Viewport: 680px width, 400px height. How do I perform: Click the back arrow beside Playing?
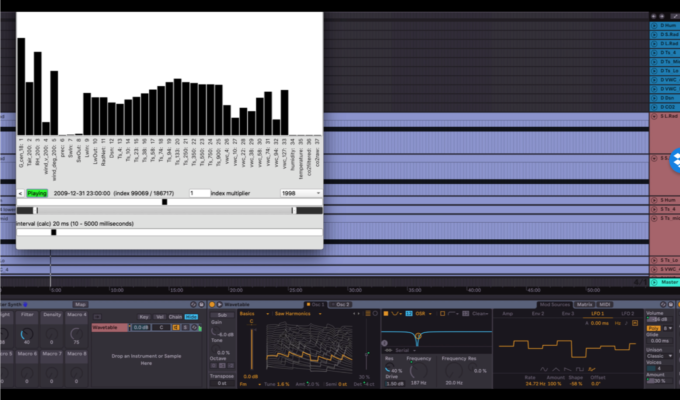(20, 193)
